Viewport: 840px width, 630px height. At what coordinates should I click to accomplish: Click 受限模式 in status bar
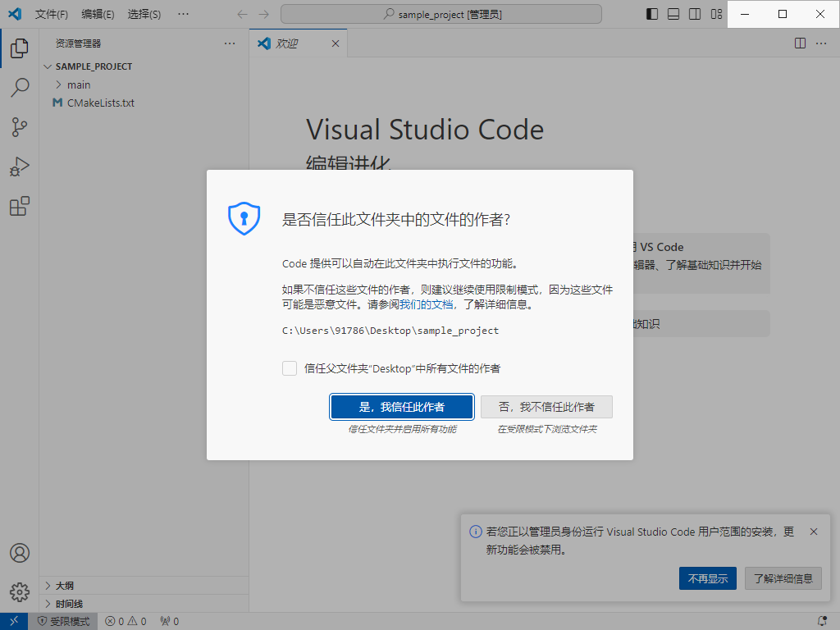pyautogui.click(x=63, y=621)
